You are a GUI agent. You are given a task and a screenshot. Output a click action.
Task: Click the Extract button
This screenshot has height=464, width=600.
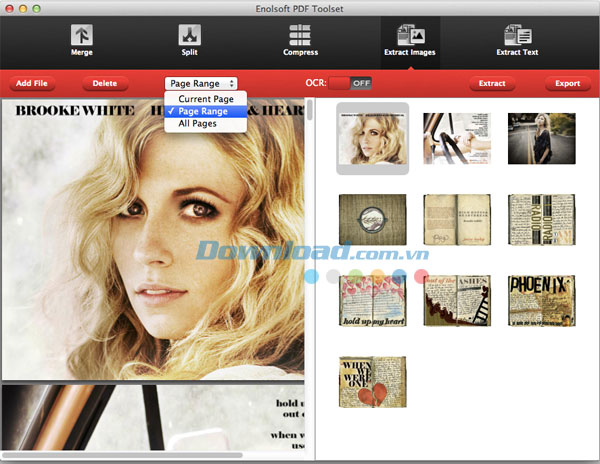[x=492, y=83]
